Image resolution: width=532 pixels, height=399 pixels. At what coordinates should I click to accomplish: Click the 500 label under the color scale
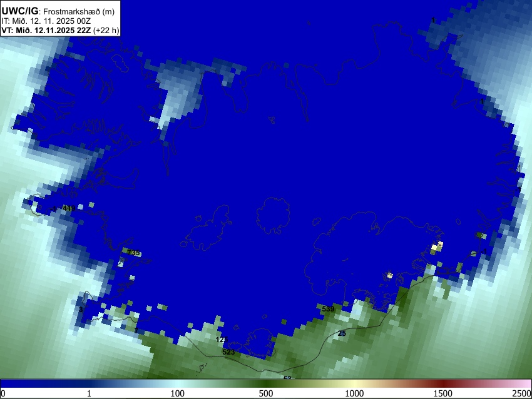point(265,393)
